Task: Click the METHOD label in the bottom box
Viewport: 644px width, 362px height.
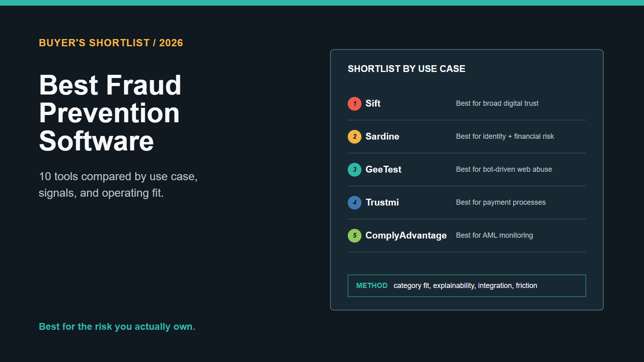Action: [x=372, y=286]
